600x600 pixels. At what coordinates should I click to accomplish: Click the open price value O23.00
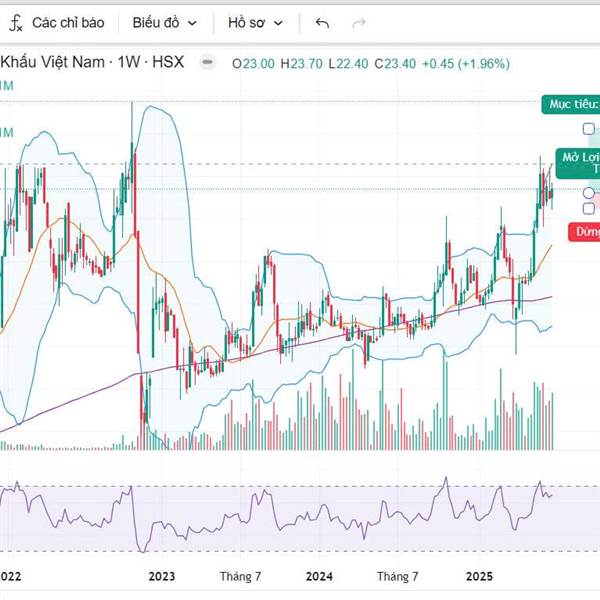[x=253, y=64]
